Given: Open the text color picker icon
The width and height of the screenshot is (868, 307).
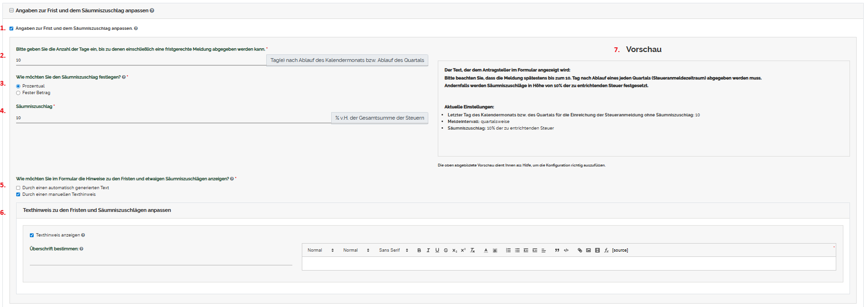Looking at the screenshot, I should 486,250.
